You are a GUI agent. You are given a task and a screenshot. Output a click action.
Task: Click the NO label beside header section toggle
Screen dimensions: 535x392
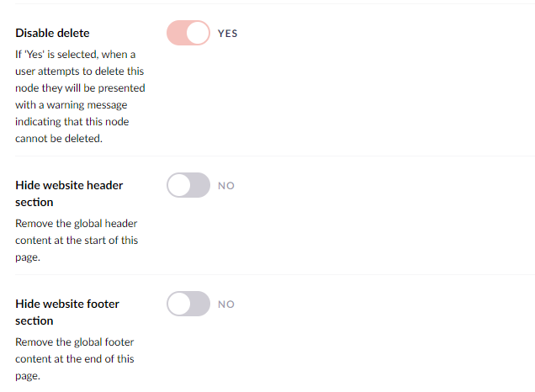click(x=226, y=186)
